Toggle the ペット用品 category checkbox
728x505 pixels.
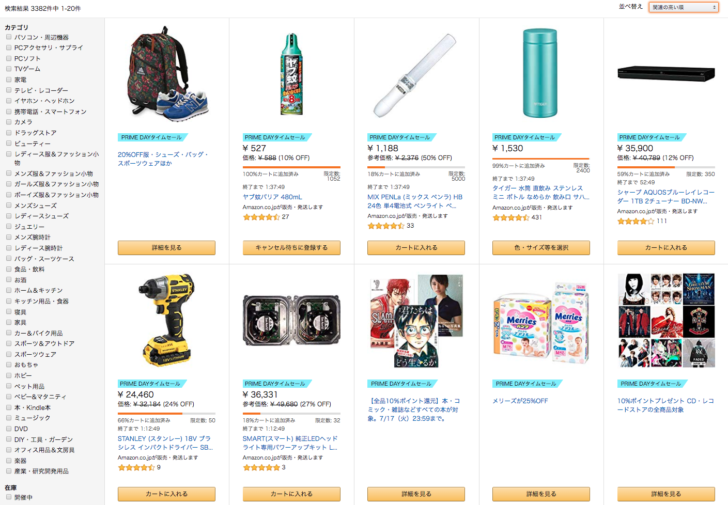point(8,386)
